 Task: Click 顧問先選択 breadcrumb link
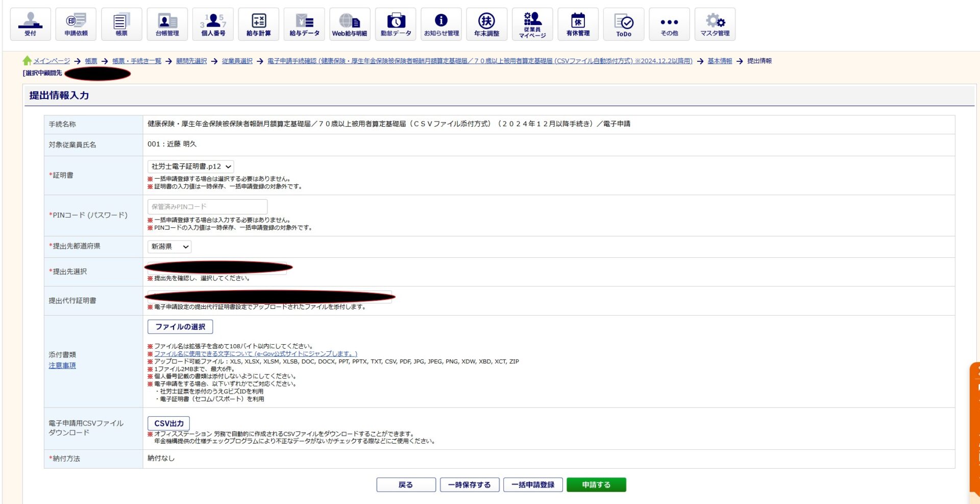(191, 61)
